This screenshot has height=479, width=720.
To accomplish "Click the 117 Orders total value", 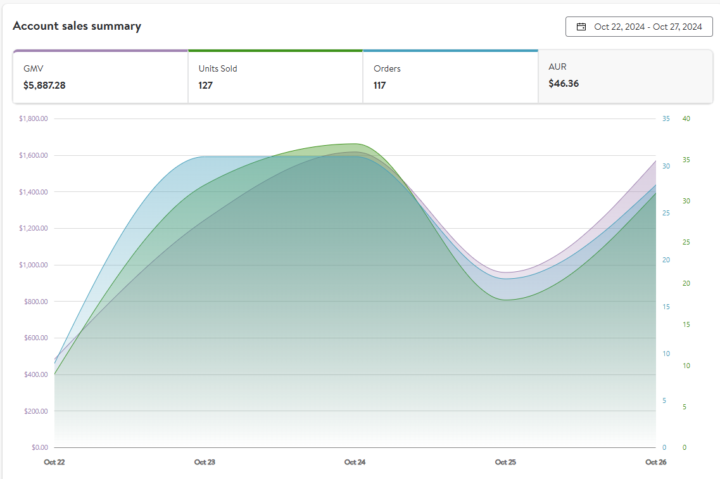I will pos(382,85).
